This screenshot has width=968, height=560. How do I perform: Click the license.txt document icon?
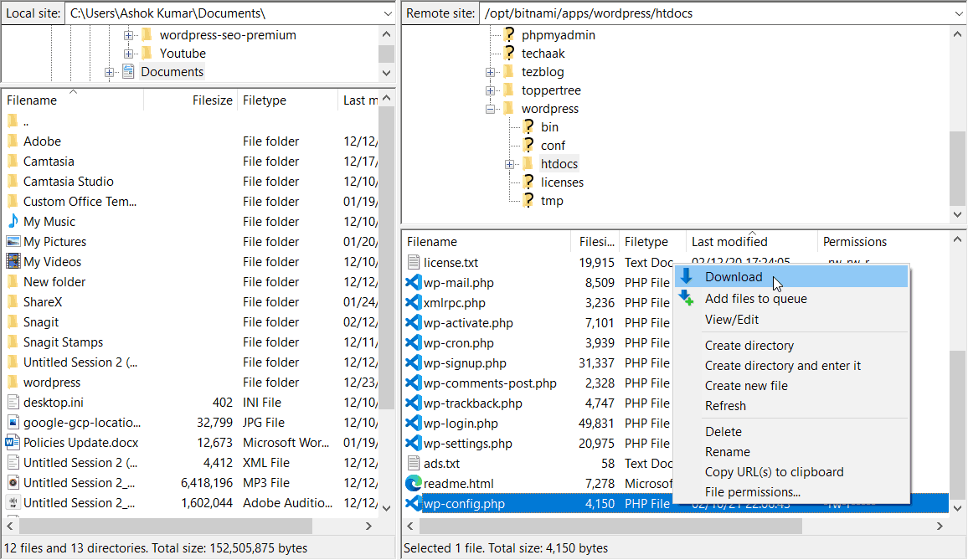[x=413, y=262]
